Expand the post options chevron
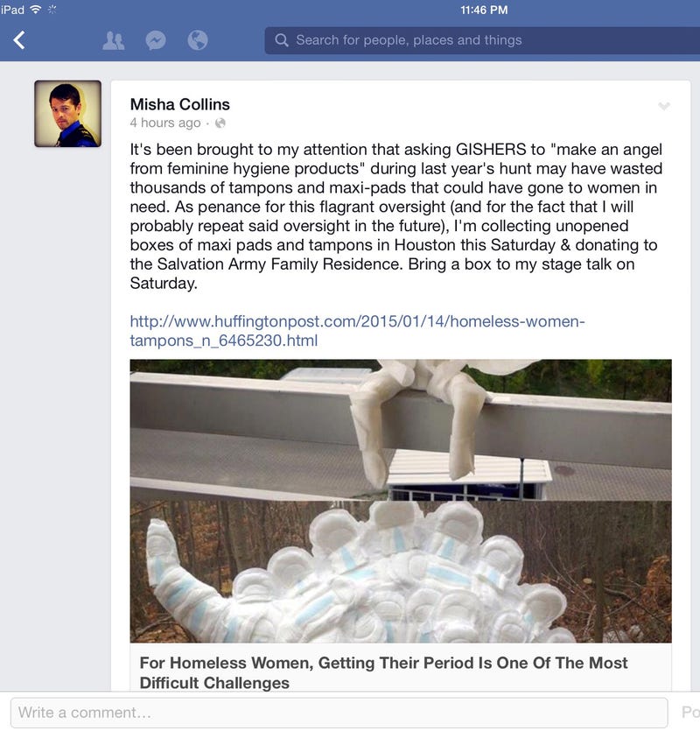The width and height of the screenshot is (700, 731). click(x=663, y=106)
